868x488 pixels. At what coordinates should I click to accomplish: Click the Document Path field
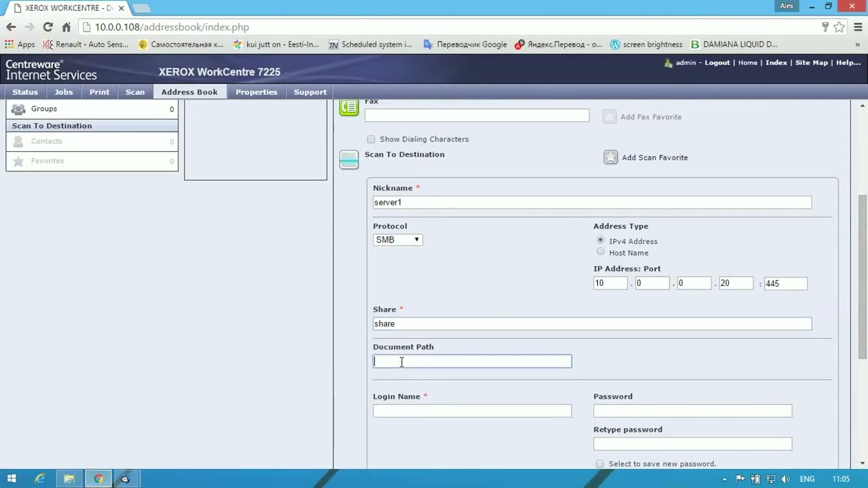coord(472,361)
